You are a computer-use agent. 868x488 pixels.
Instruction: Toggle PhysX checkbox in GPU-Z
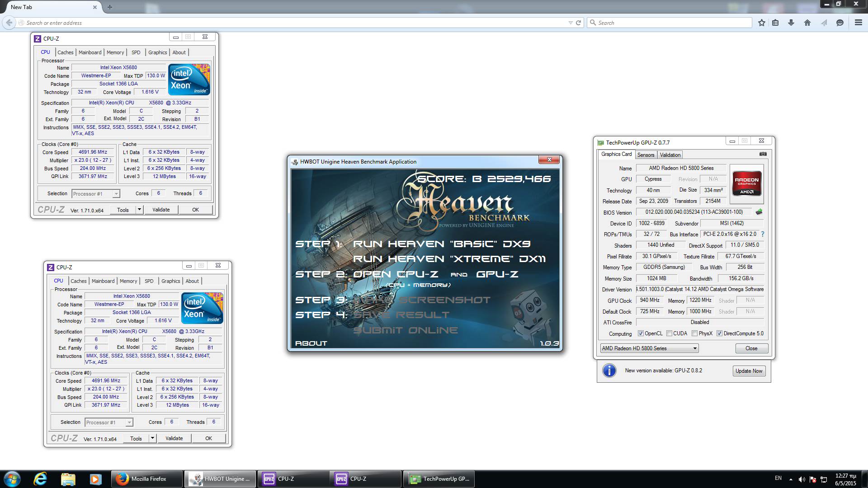tap(694, 333)
